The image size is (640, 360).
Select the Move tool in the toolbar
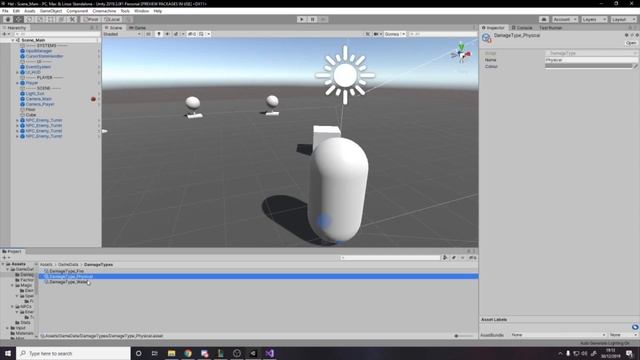pyautogui.click(x=18, y=19)
